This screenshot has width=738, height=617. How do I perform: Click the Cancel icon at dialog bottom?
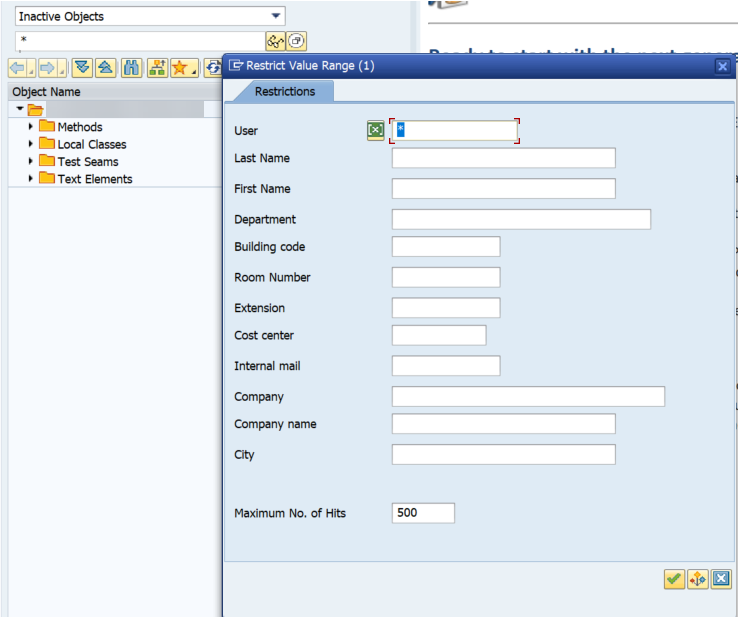721,579
